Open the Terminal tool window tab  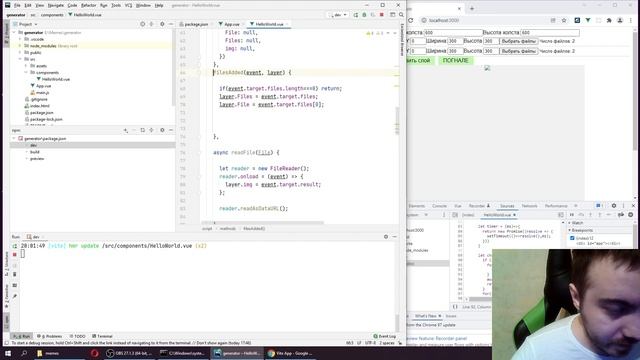point(102,336)
